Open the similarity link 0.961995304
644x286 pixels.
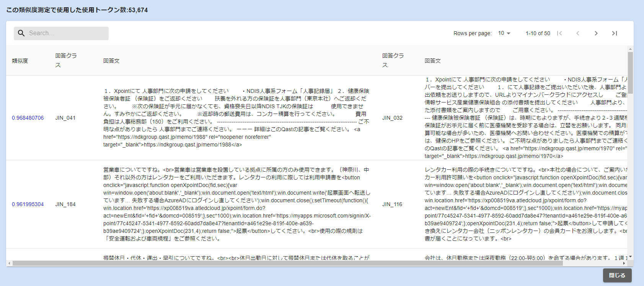tap(28, 204)
